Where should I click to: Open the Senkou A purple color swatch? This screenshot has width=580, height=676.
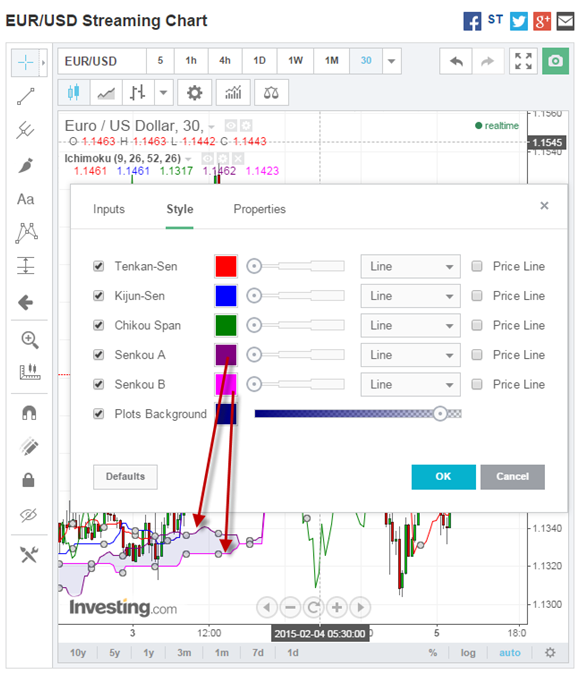pyautogui.click(x=226, y=355)
